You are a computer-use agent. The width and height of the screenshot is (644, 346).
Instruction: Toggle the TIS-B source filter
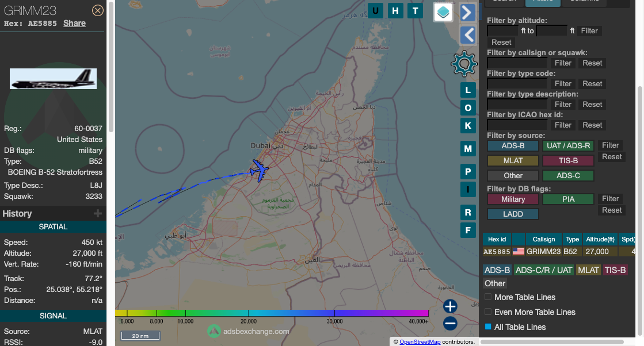click(569, 161)
